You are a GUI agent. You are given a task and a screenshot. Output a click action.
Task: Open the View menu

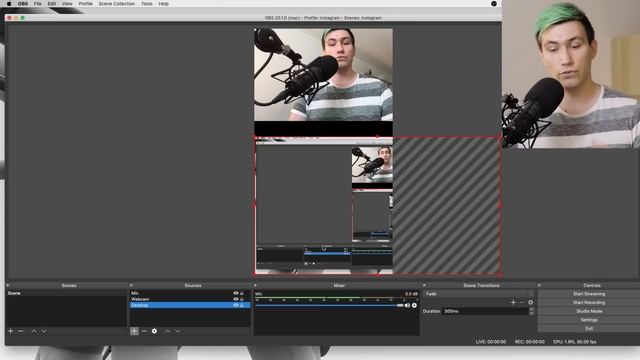(67, 4)
